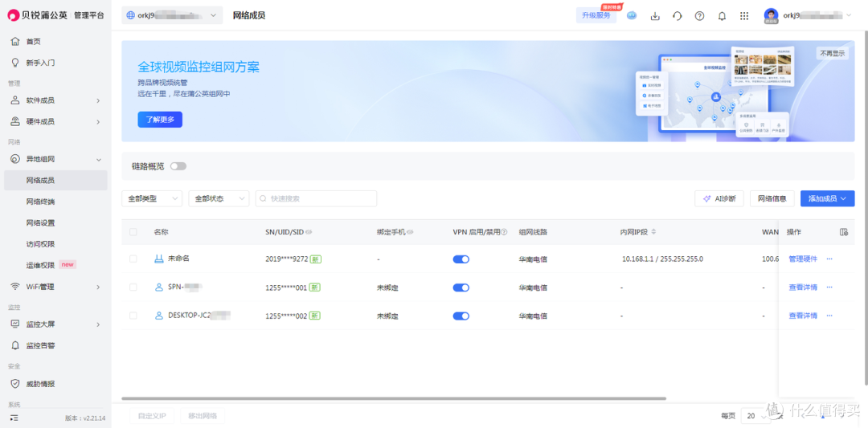Click the 新 badge beside 2019****9272
868x428 pixels.
click(x=315, y=259)
